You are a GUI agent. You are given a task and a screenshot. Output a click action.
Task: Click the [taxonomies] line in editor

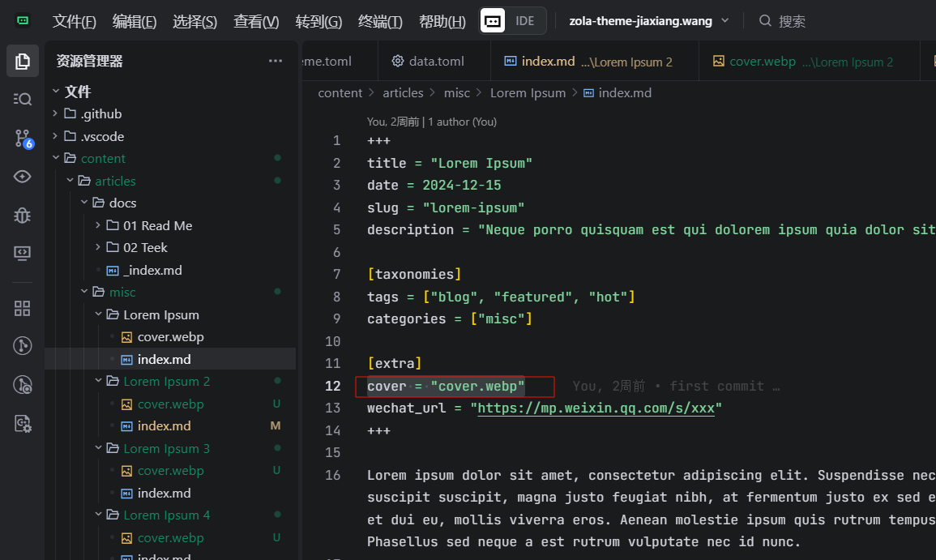tap(414, 274)
